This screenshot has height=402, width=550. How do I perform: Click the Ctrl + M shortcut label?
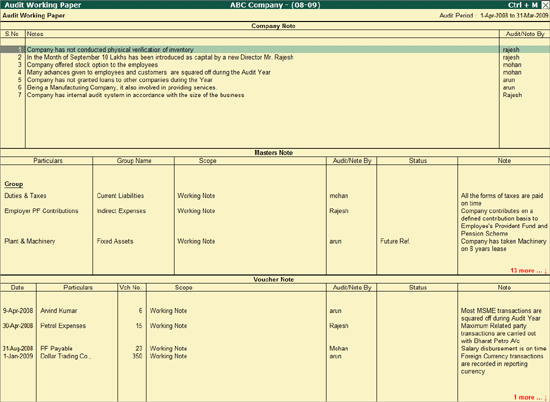[x=523, y=5]
